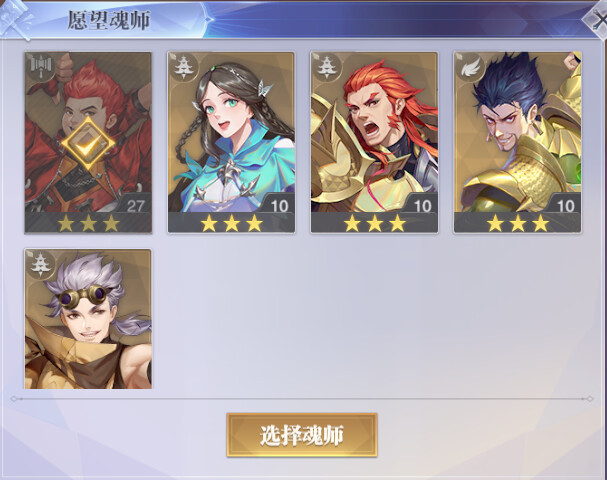Select the orange-haired shouting warrior card
Screen dimensions: 607x480
(374, 142)
